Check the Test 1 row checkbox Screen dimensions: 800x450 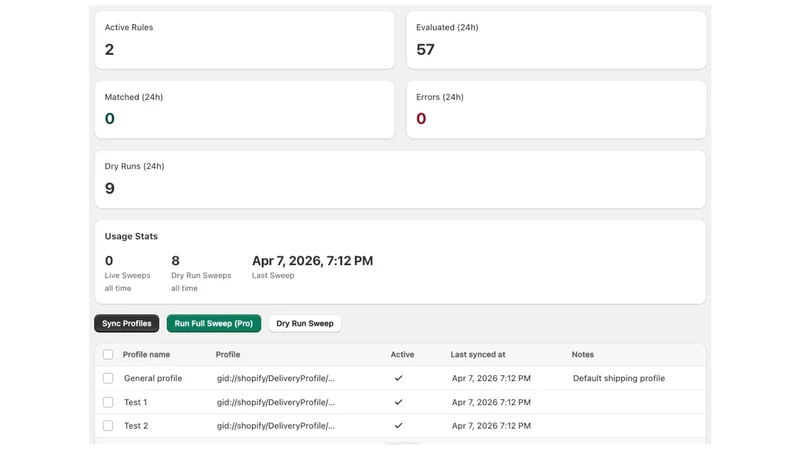tap(108, 402)
